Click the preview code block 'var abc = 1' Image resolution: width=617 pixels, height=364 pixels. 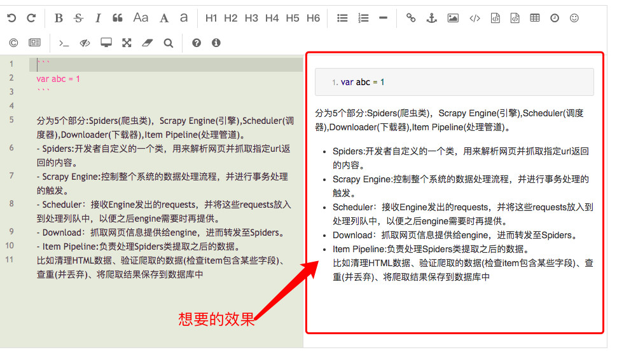pos(454,82)
